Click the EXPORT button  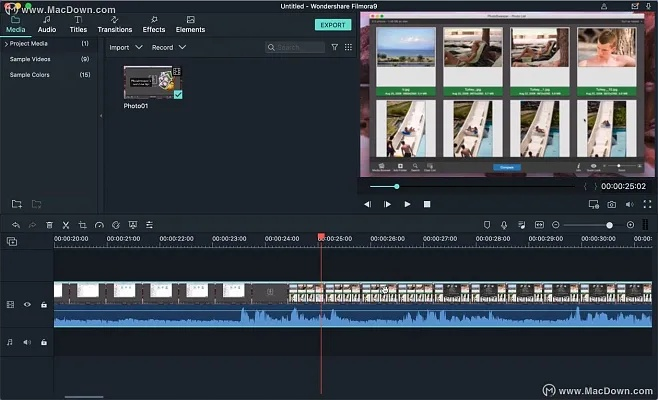(x=333, y=25)
